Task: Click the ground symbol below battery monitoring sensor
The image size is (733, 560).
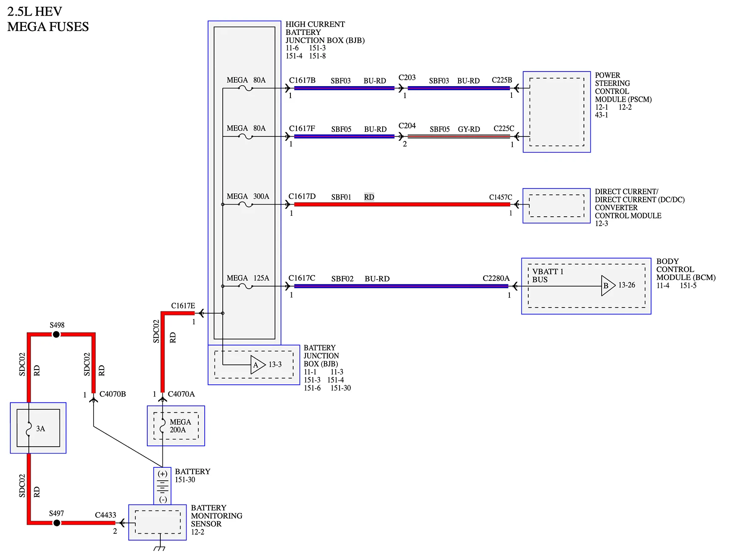Action: point(159,548)
